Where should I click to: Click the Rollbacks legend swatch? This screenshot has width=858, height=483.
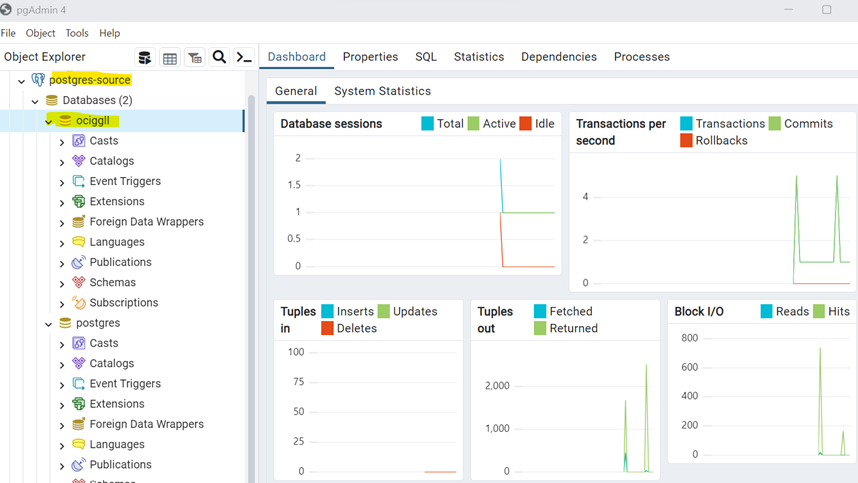pos(686,141)
